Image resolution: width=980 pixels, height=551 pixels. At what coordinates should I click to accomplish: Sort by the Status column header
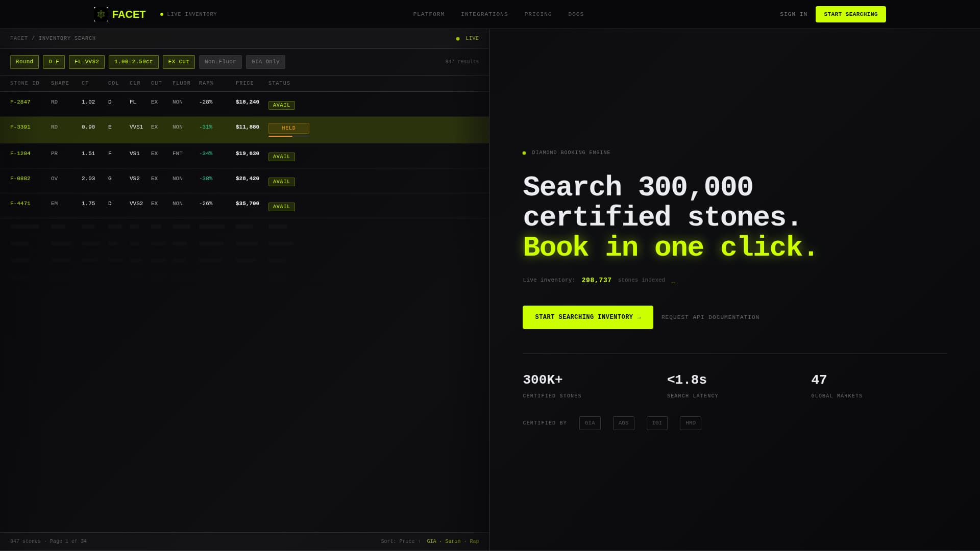tap(279, 83)
